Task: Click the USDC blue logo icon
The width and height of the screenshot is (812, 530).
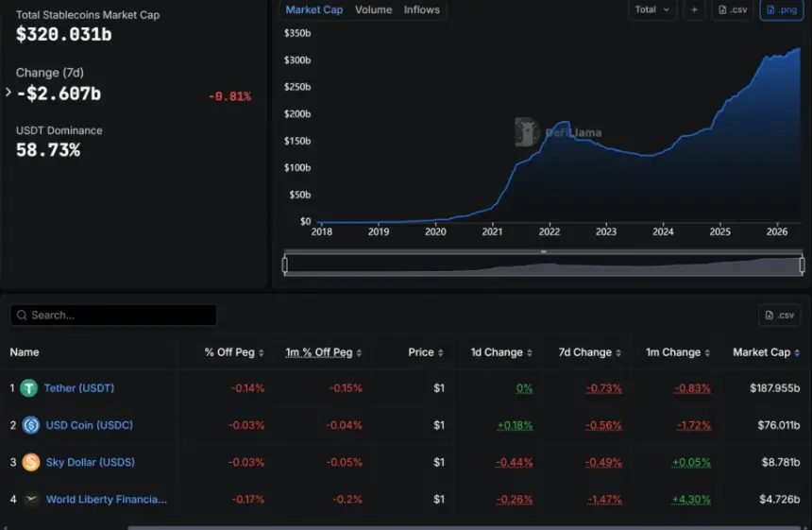Action: point(31,425)
